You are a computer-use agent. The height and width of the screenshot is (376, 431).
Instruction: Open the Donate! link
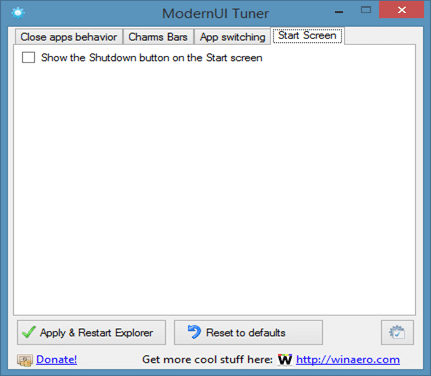tap(56, 359)
